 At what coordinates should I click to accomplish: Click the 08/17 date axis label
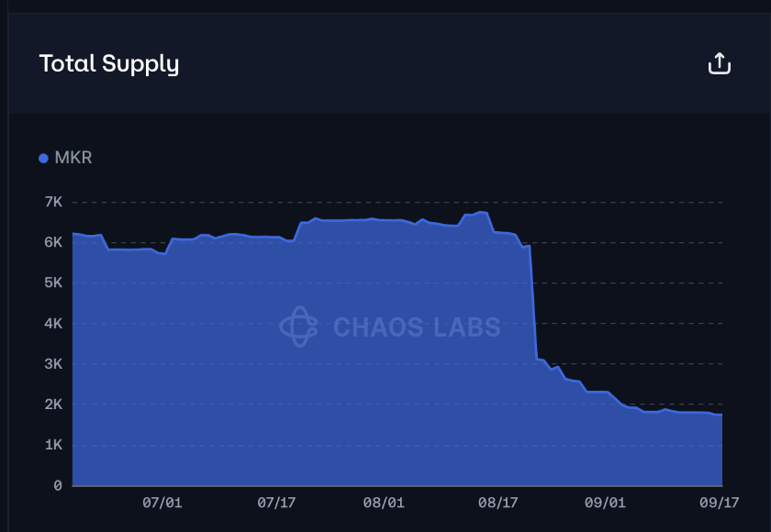(x=498, y=503)
